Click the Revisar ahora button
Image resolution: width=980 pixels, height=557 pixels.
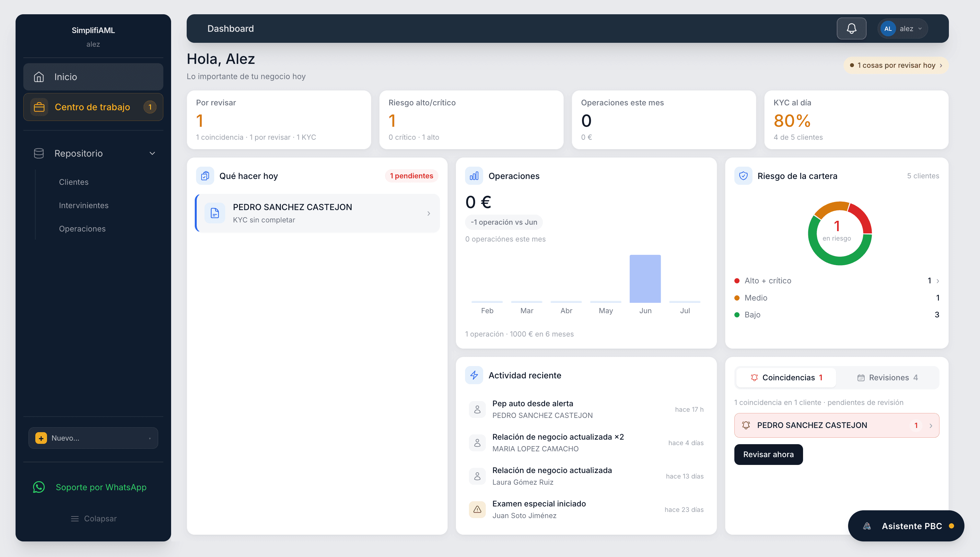pyautogui.click(x=768, y=455)
